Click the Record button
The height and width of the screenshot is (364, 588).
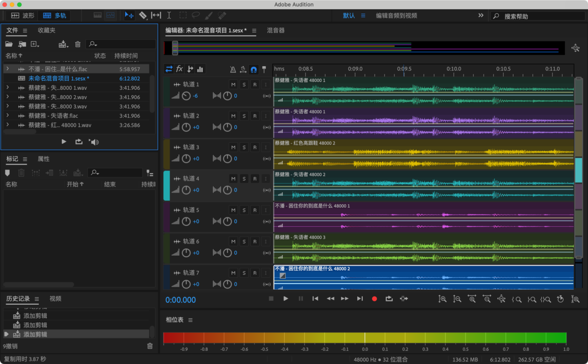374,298
